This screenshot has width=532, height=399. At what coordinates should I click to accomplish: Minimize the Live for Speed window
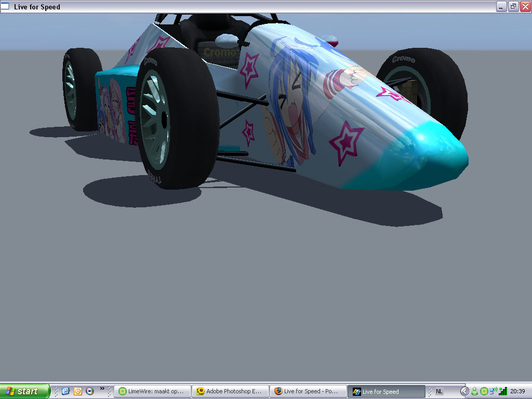point(501,6)
